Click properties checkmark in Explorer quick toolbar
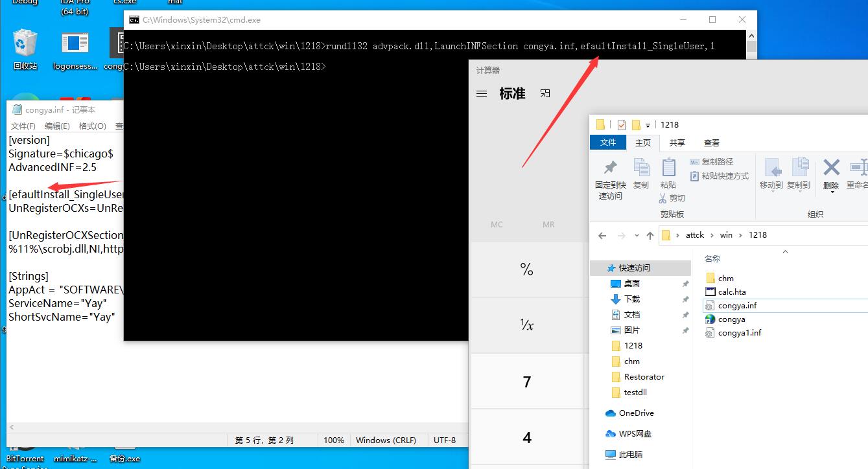868x469 pixels. [x=621, y=124]
